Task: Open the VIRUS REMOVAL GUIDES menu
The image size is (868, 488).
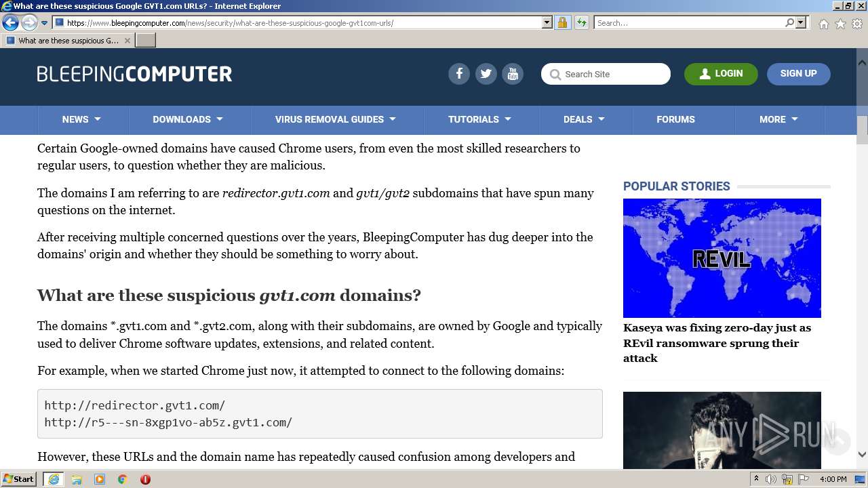Action: pos(335,119)
